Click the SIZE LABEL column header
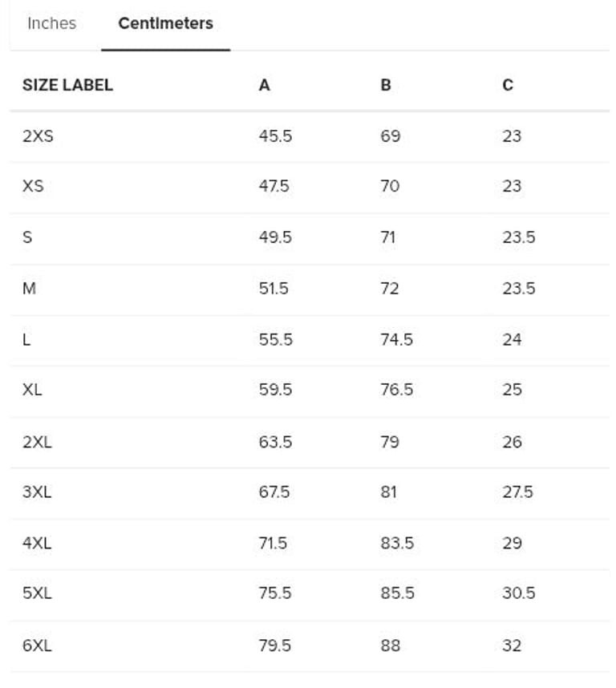 (67, 85)
